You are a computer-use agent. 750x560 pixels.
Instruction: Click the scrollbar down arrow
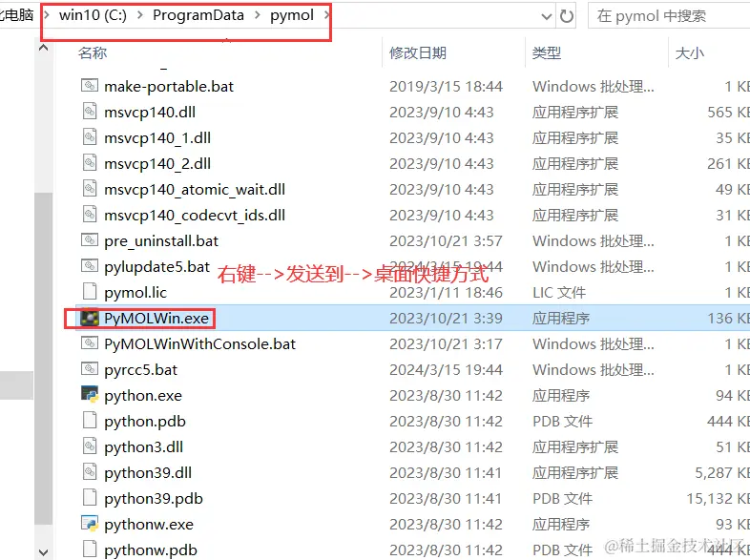(44, 552)
